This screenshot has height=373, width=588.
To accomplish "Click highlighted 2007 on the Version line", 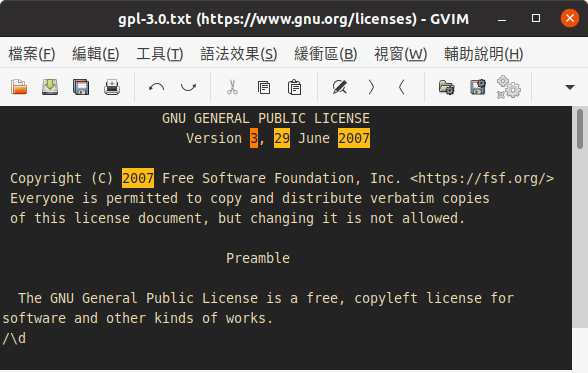I will click(354, 138).
